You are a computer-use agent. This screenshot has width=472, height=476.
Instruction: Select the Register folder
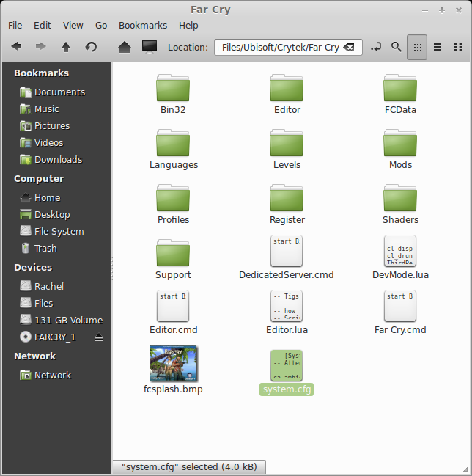tap(287, 204)
